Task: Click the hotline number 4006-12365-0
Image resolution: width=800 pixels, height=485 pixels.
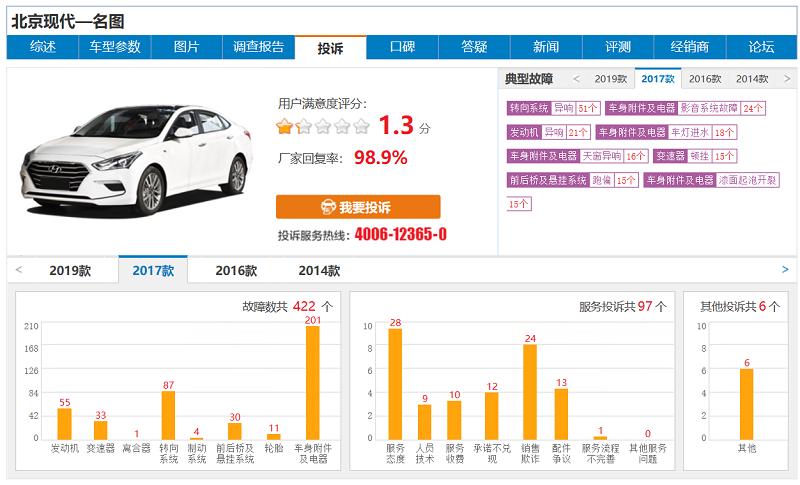Action: click(401, 234)
